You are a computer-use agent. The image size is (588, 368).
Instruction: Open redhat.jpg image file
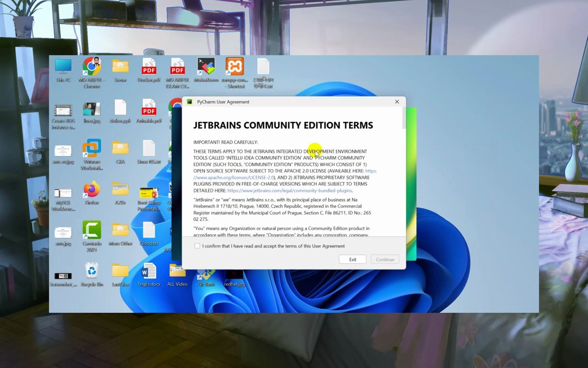235,278
